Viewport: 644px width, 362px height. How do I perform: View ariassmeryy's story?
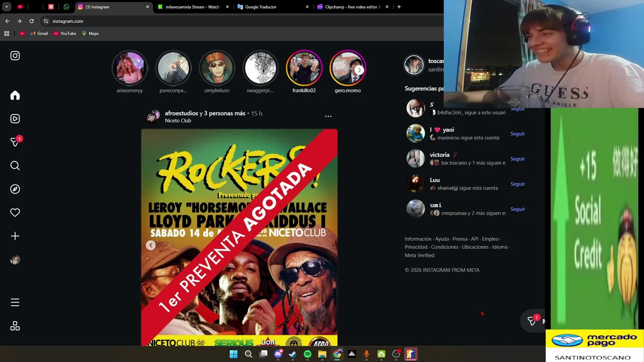(130, 68)
